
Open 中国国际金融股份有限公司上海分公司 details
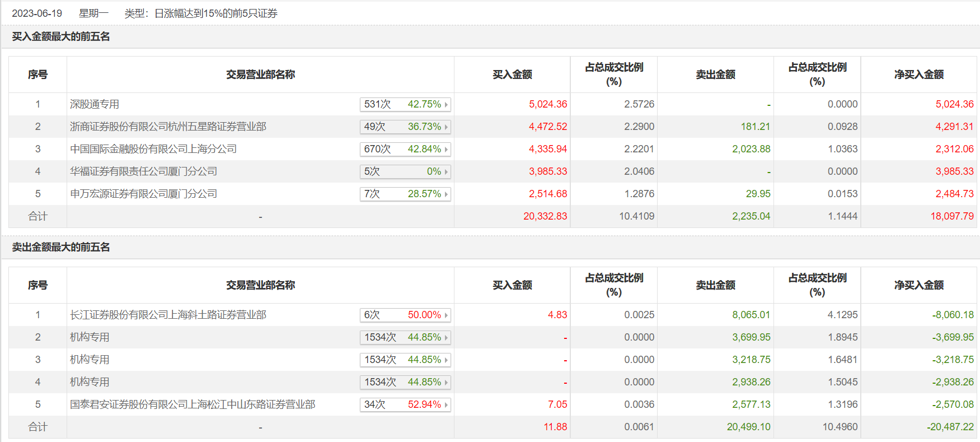pyautogui.click(x=153, y=149)
